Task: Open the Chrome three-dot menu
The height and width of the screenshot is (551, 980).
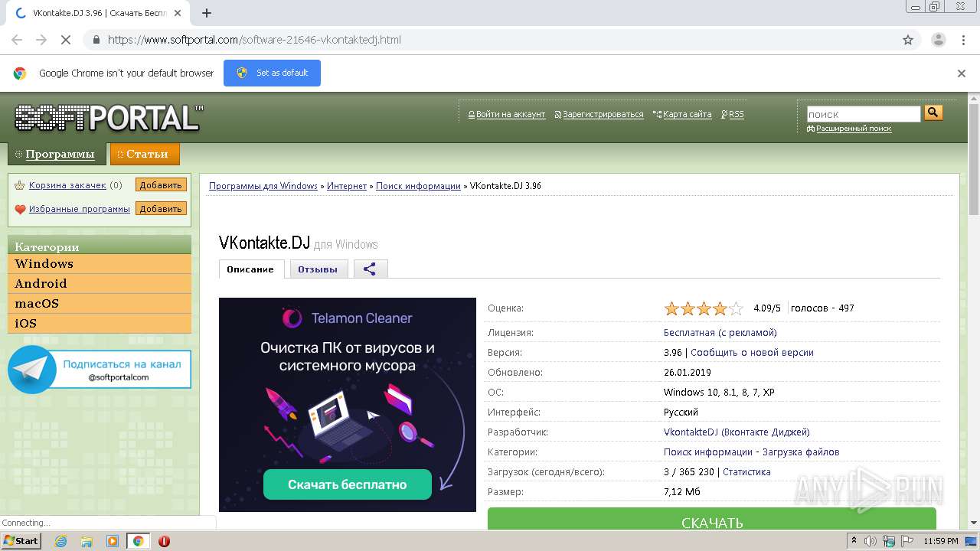Action: pyautogui.click(x=963, y=40)
